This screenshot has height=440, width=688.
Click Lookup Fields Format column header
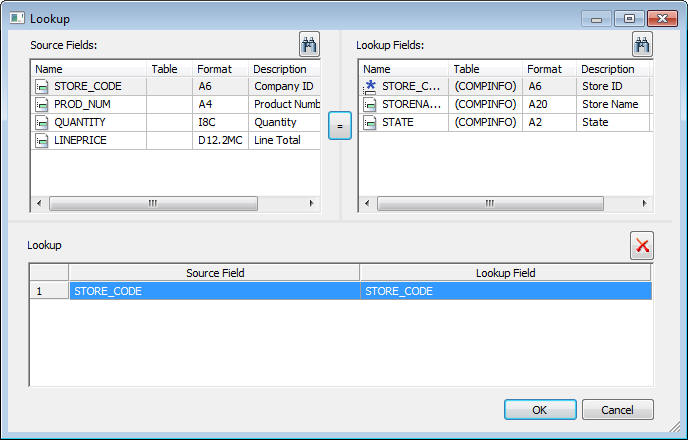[549, 69]
